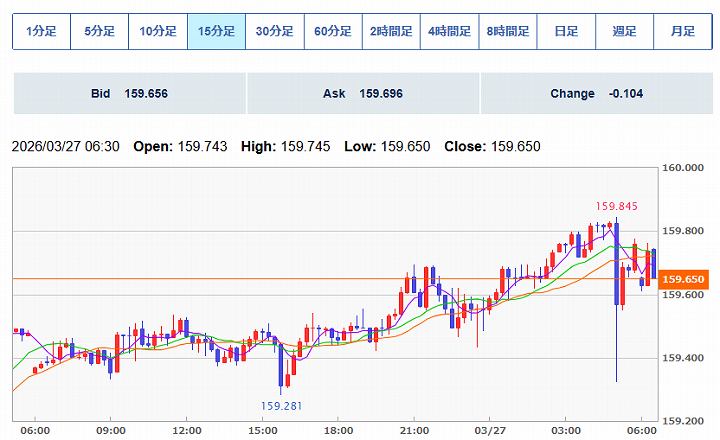Open the 10分足 chart tab
This screenshot has width=720, height=440.
[x=158, y=31]
